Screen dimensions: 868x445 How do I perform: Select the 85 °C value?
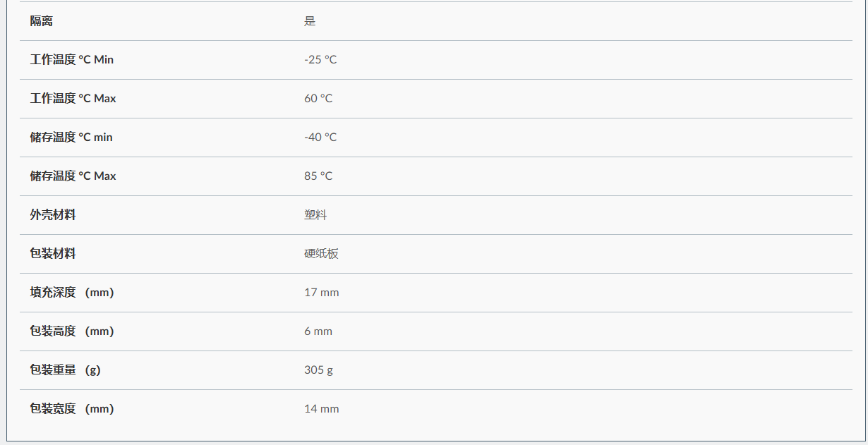318,176
